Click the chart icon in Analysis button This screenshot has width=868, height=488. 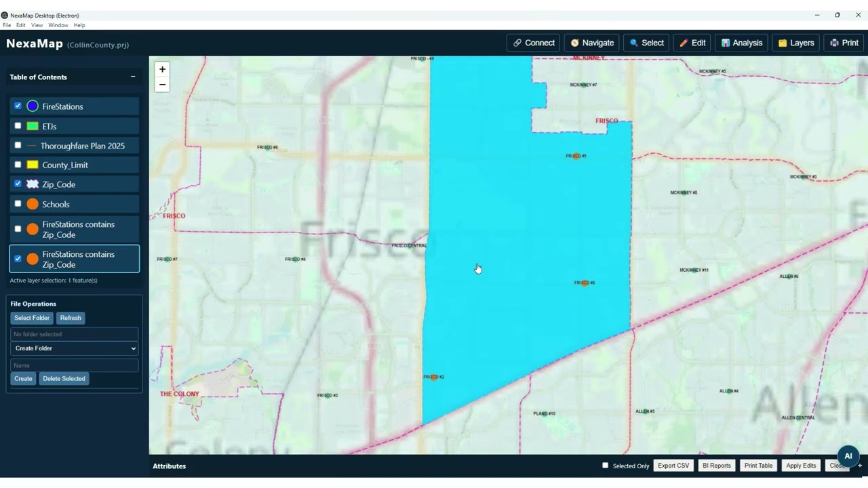pos(726,43)
